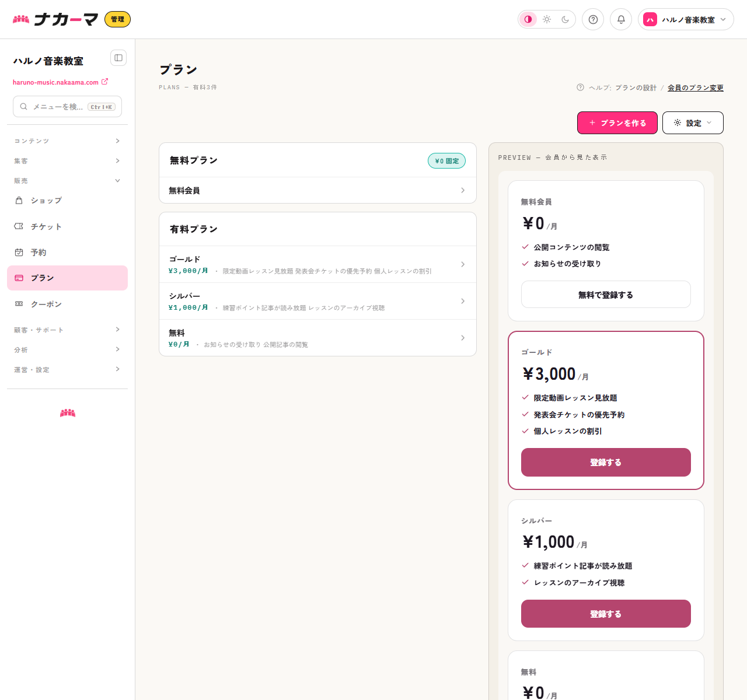This screenshot has height=700, width=747.
Task: Open the 設定 dropdown button
Action: (693, 123)
